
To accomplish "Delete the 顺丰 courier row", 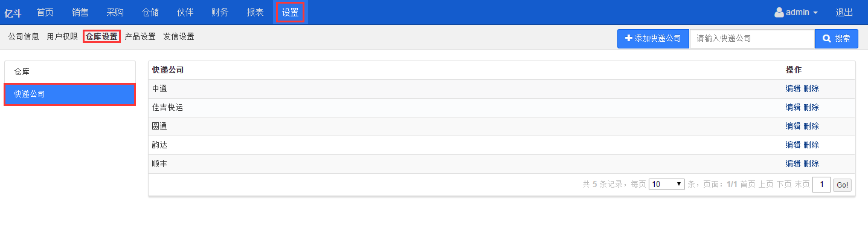I will coord(811,163).
